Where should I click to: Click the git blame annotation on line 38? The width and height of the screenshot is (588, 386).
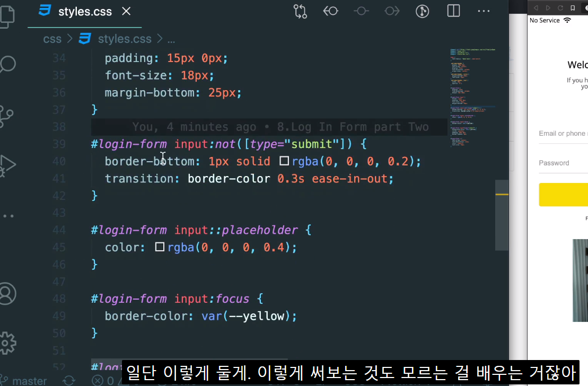280,127
